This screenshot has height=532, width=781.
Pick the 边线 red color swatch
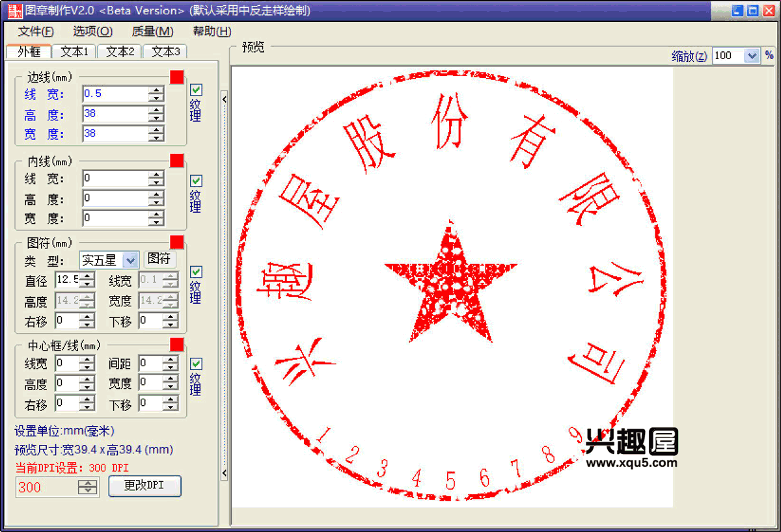point(177,77)
